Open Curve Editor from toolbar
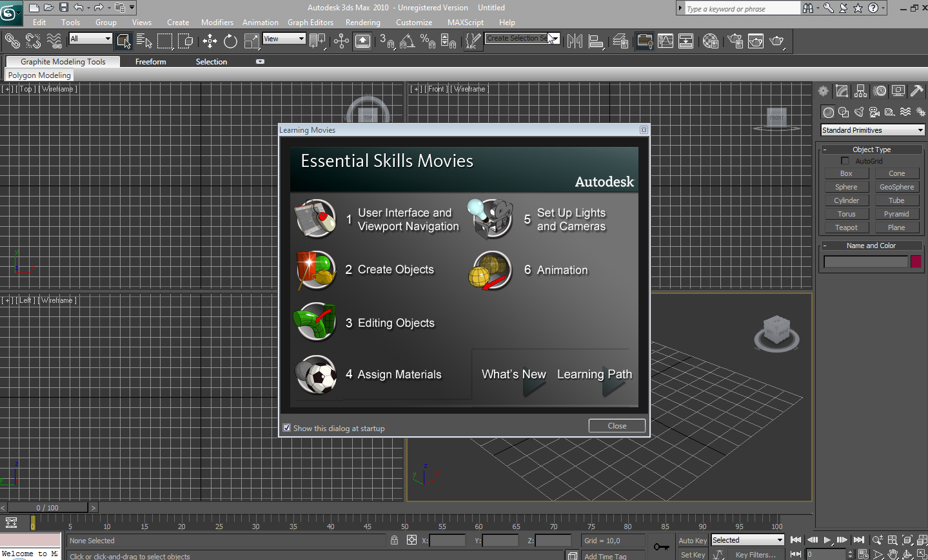The width and height of the screenshot is (928, 560). pyautogui.click(x=665, y=42)
